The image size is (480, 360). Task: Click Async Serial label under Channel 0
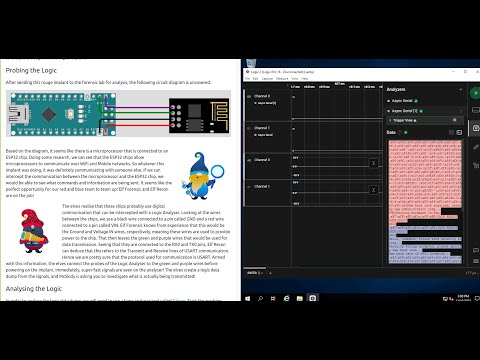tap(266, 103)
